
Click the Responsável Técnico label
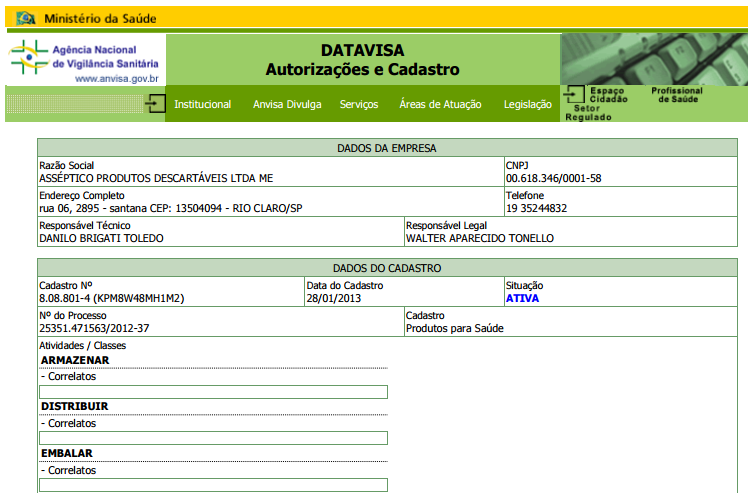coord(84,226)
